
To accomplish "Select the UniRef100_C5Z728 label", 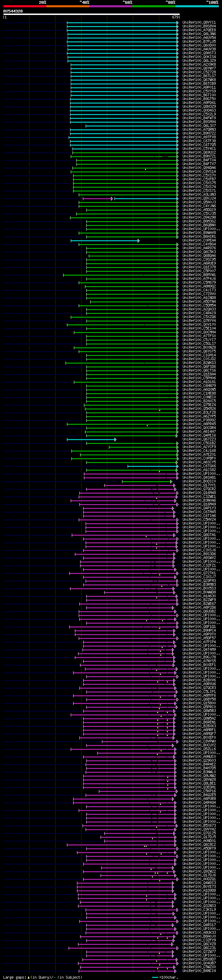I will (199, 72).
